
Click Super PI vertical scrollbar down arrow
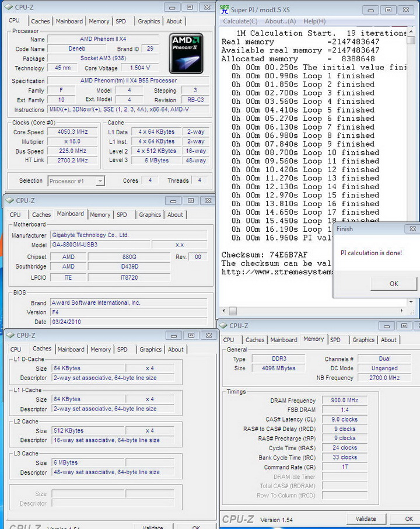pyautogui.click(x=411, y=302)
